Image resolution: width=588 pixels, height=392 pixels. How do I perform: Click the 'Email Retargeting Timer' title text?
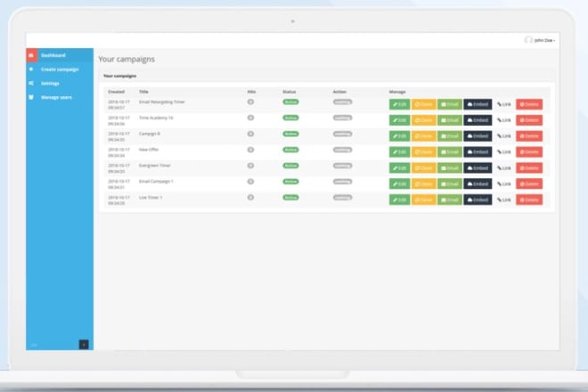pos(161,102)
